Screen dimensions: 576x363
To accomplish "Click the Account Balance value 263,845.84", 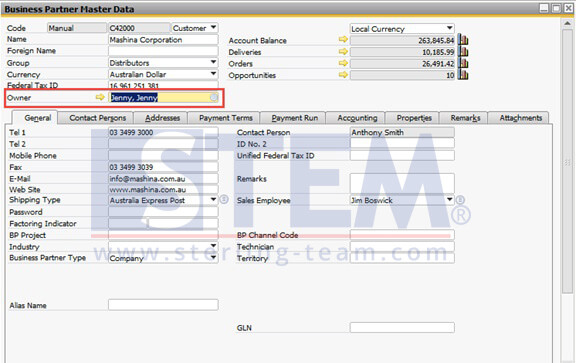I will pos(402,40).
